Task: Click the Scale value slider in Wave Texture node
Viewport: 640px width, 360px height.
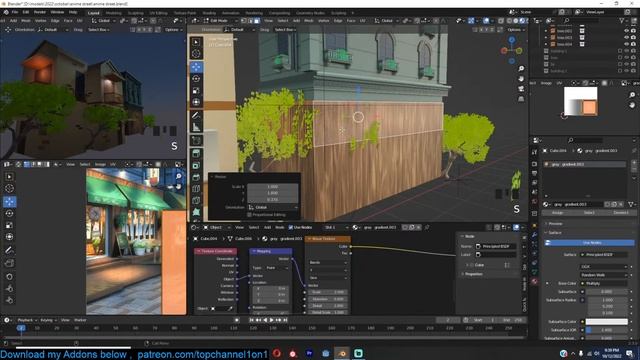Action: (x=328, y=292)
